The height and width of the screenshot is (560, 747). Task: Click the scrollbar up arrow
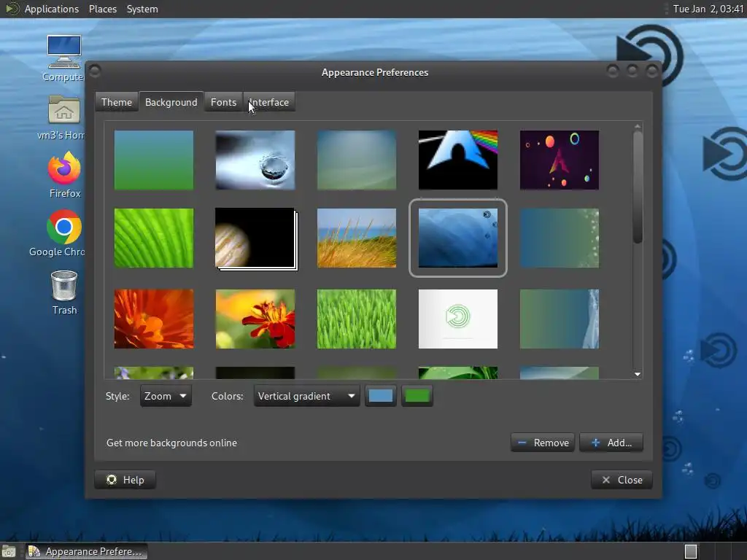638,126
